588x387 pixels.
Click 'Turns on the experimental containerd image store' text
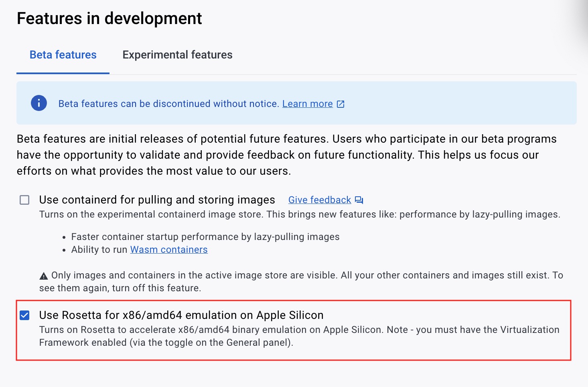pos(300,214)
